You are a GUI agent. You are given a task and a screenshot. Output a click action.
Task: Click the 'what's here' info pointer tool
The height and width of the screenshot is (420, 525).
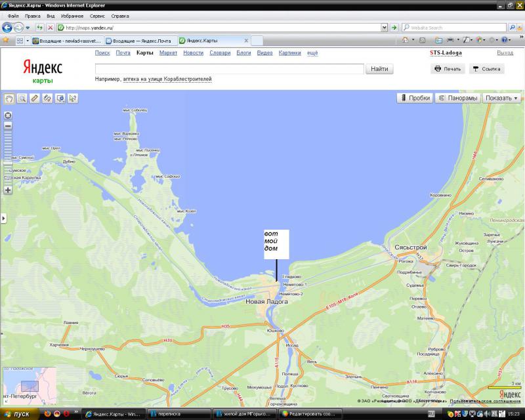click(x=73, y=98)
